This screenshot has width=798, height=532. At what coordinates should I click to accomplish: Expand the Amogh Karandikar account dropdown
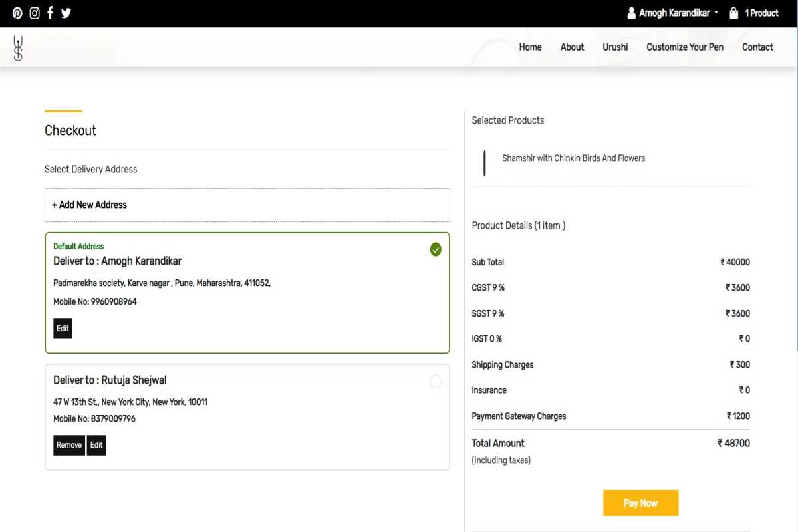tap(678, 13)
